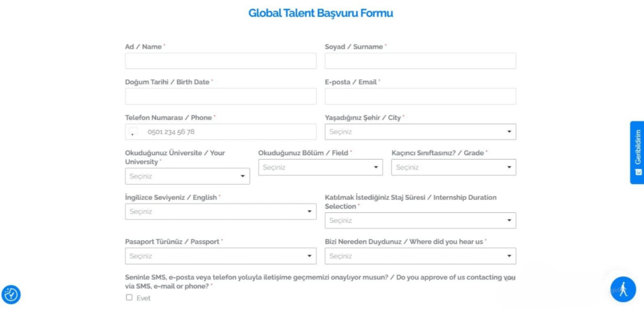Click the Ad / Name input field
The height and width of the screenshot is (309, 644).
pos(221,61)
